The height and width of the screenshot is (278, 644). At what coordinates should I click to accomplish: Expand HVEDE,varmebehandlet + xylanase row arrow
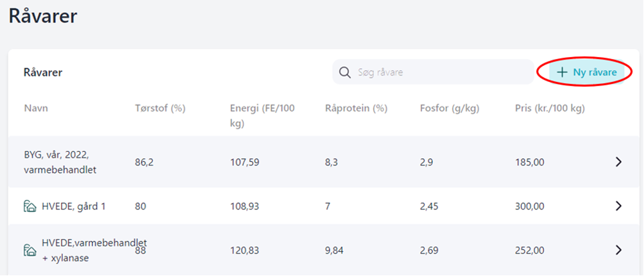[x=618, y=250]
